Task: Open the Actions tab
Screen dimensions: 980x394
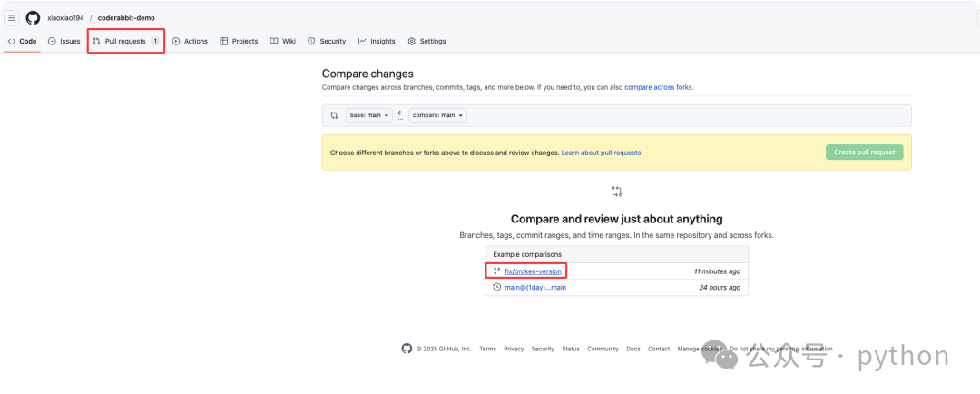Action: tap(190, 41)
